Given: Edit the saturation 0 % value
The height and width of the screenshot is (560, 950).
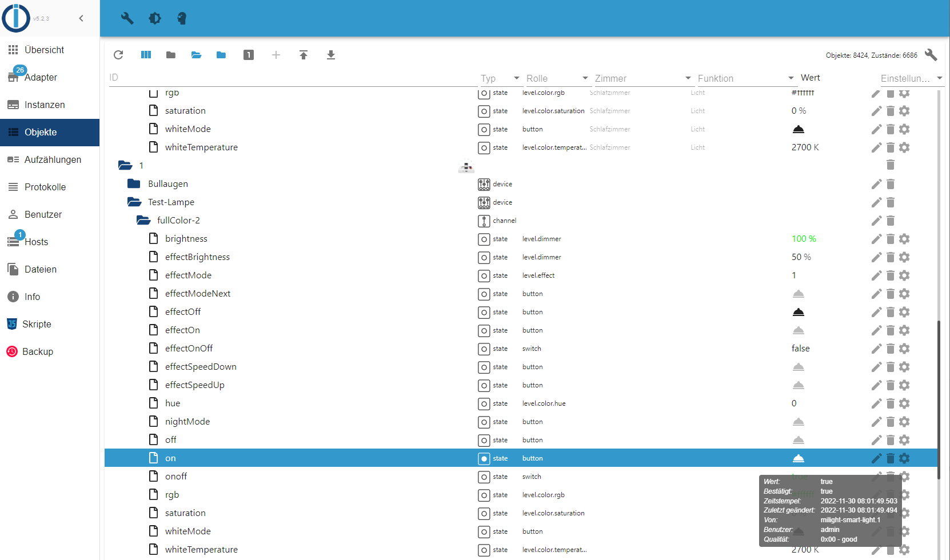Looking at the screenshot, I should click(x=799, y=111).
